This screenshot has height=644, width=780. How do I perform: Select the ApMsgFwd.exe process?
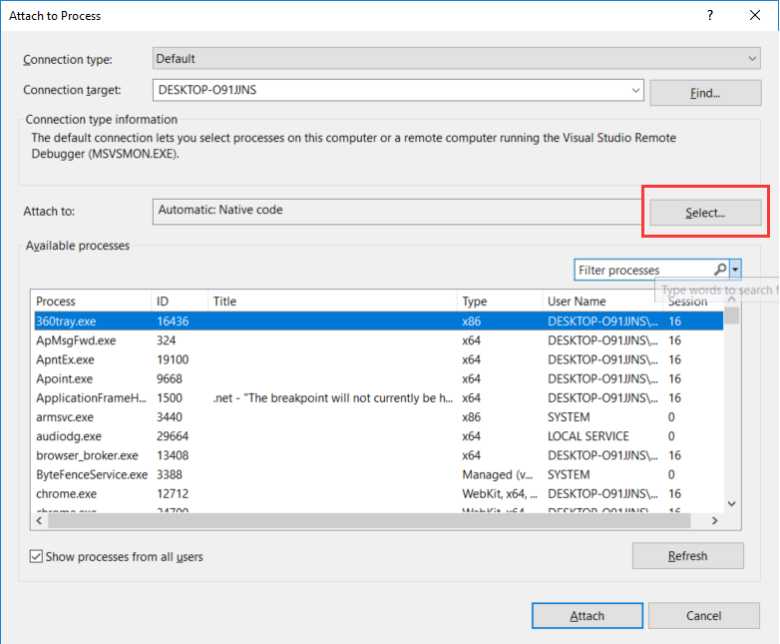76,341
